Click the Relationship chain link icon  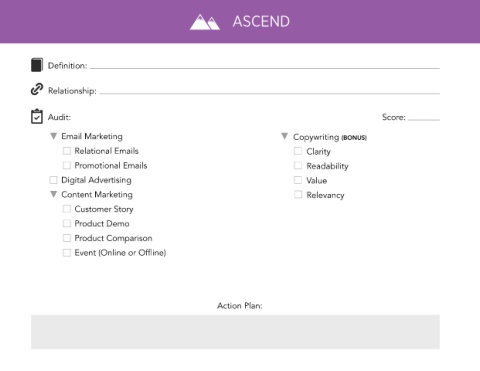pyautogui.click(x=37, y=89)
